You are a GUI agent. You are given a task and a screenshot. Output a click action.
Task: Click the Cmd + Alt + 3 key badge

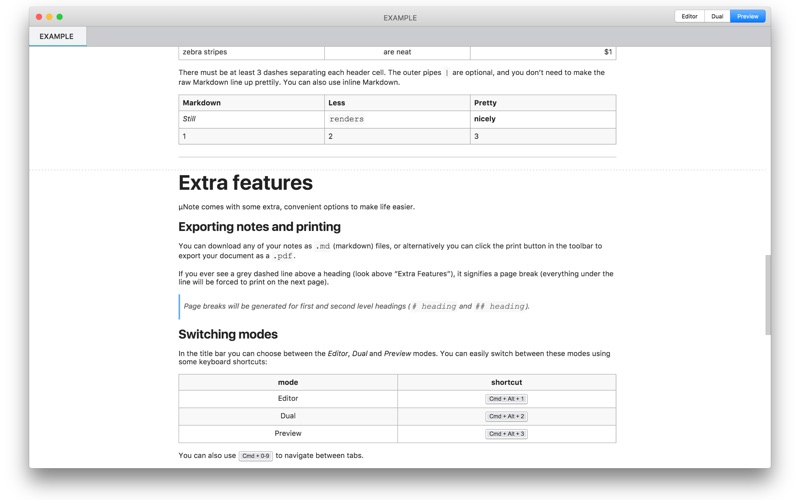(506, 434)
